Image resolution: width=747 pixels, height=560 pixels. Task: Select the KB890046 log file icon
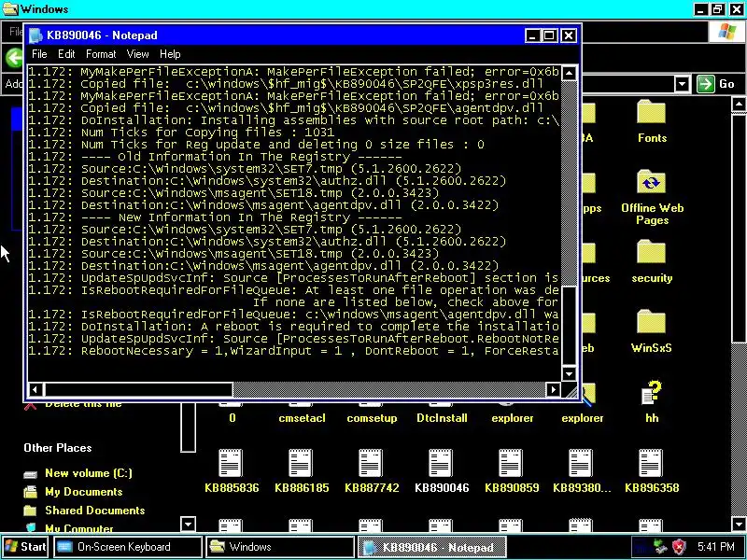coord(441,463)
